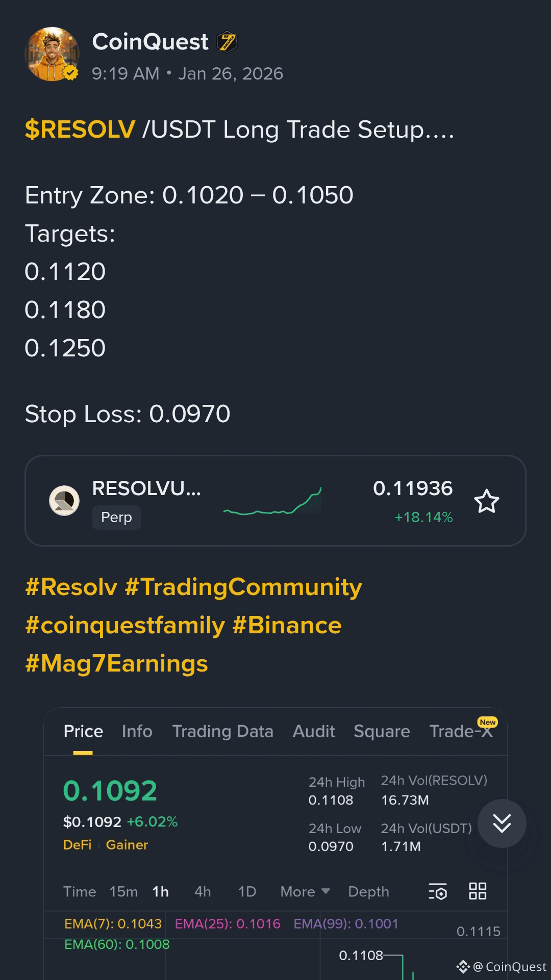The width and height of the screenshot is (551, 980).
Task: Switch to the Trading Data tab
Action: pos(223,731)
